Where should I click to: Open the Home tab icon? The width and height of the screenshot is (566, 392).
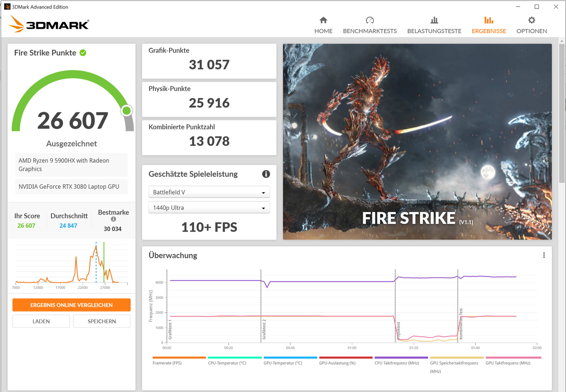pyautogui.click(x=323, y=20)
